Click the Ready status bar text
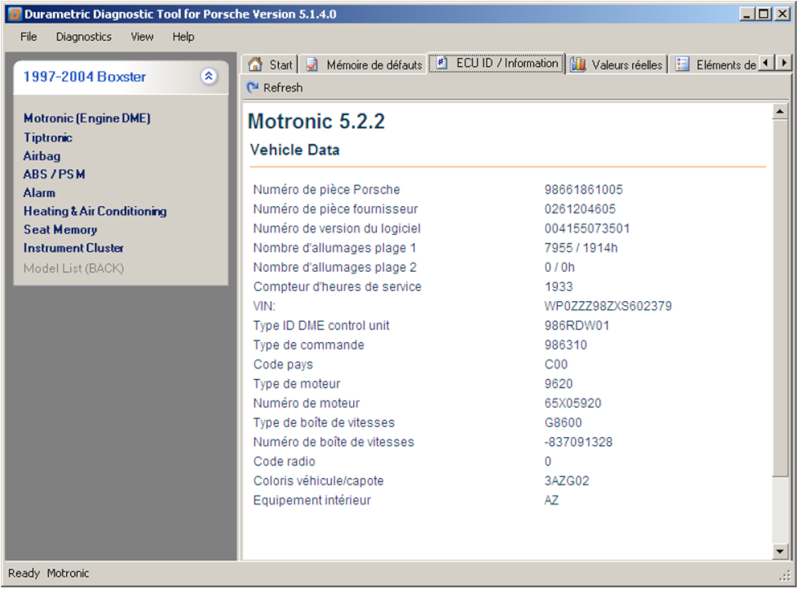Viewport: 800px width, 589px height. click(23, 574)
